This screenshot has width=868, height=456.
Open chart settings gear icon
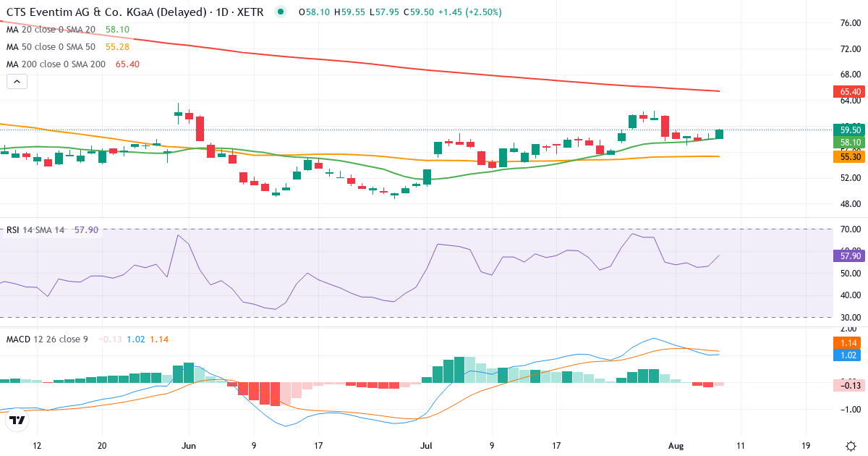tap(851, 446)
